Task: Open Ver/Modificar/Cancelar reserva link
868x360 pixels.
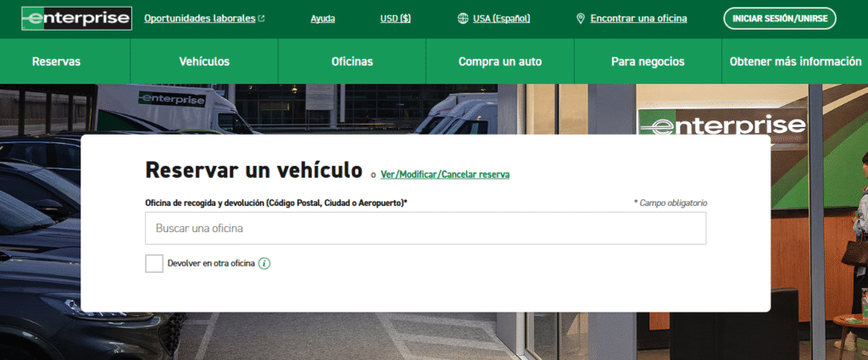Action: [x=445, y=174]
